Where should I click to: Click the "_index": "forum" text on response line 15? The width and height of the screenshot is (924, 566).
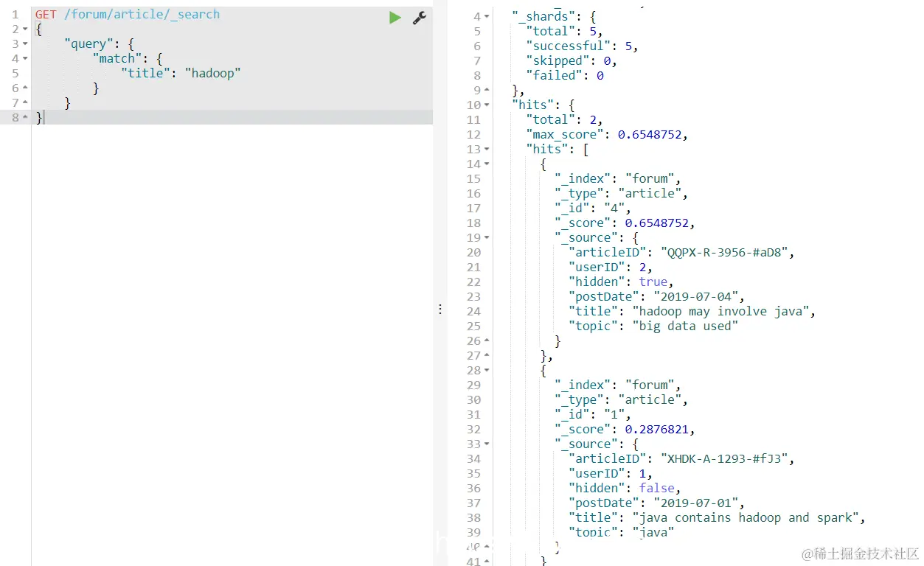coord(617,178)
